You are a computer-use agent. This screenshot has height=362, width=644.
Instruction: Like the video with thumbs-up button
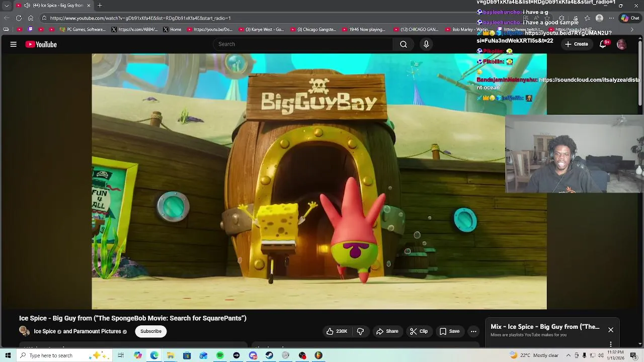pos(337,331)
